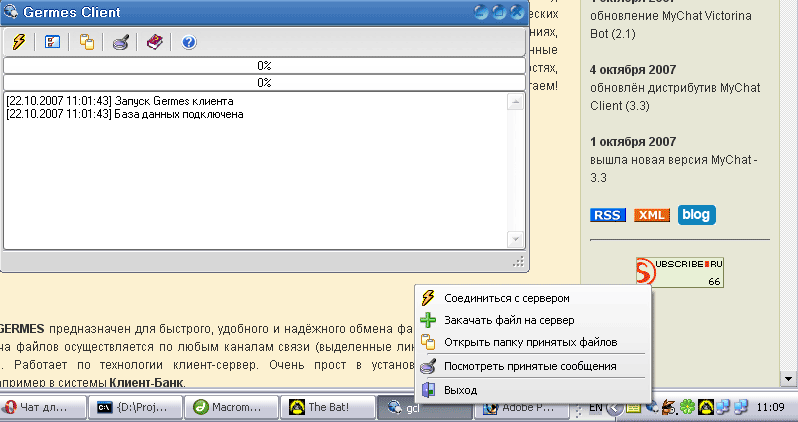Click 'обновление MyChat Victorina Bot (2.1)' news text
Screen dimensions: 798x422
671,25
